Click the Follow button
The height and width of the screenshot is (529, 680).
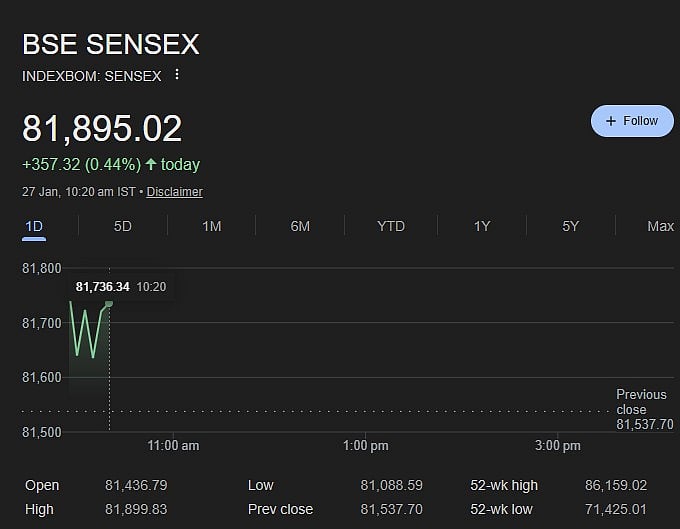(632, 121)
